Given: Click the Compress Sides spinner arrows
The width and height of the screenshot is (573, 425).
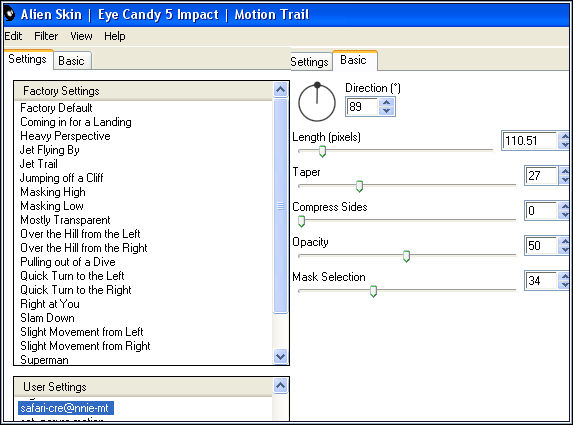Looking at the screenshot, I should coord(565,211).
